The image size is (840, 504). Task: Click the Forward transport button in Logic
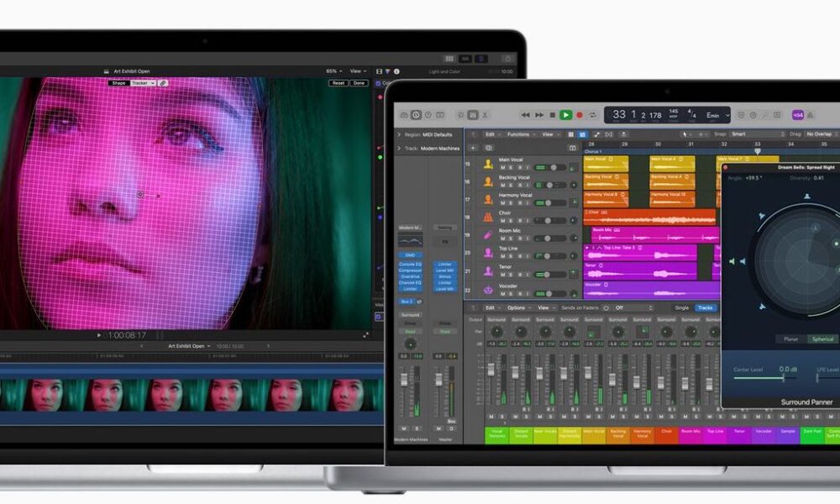539,115
